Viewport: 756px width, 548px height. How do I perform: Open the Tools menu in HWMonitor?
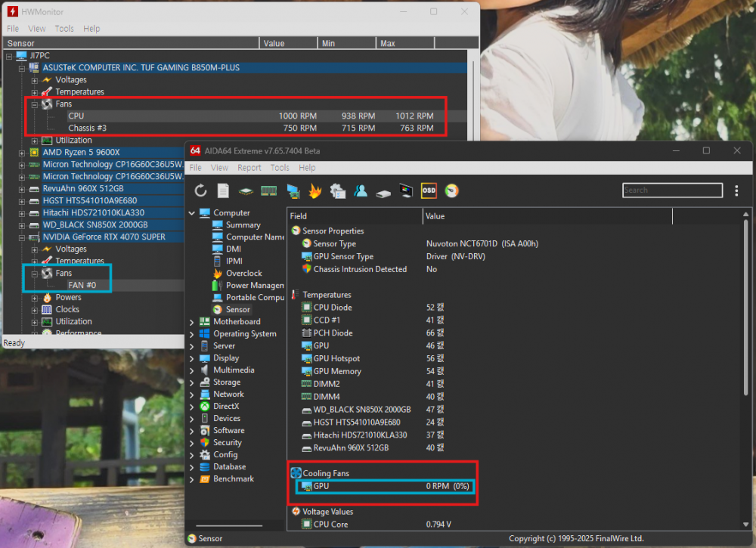pos(64,29)
